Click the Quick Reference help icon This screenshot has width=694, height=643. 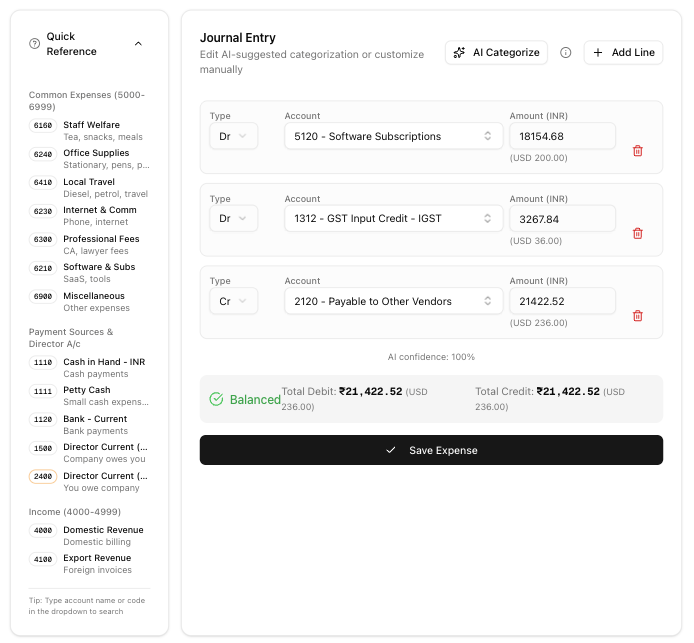(35, 44)
